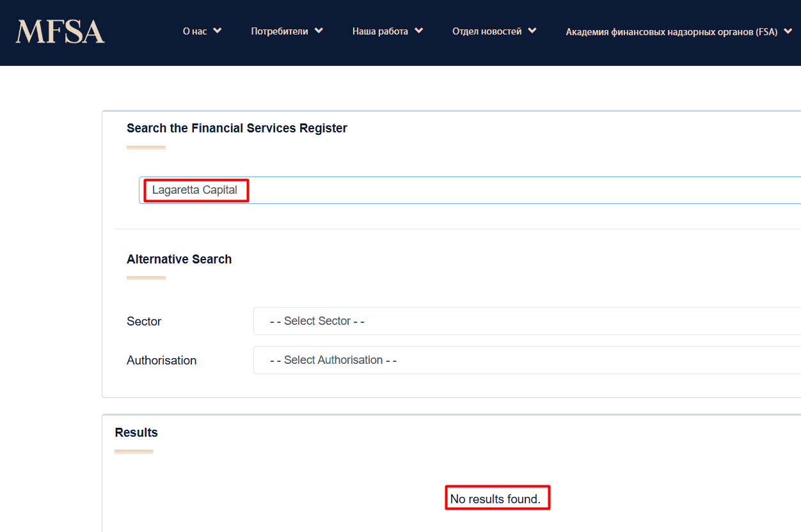Screen dimensions: 801x532
Task: Click the "Results" section heading
Action: click(136, 433)
